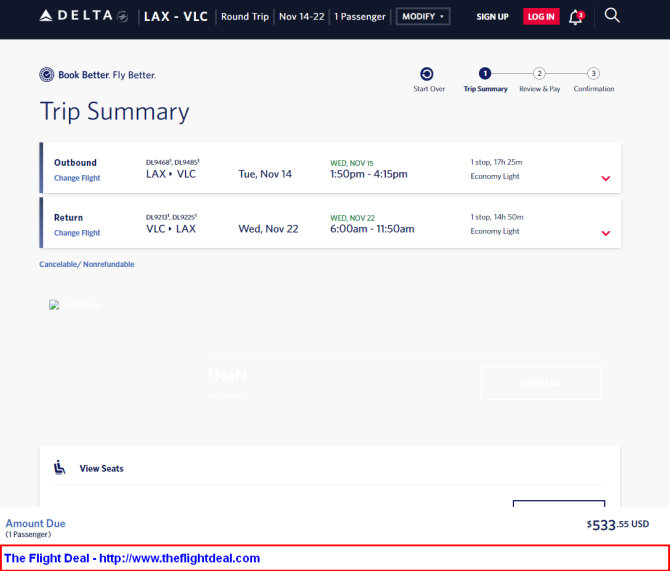Click the LOG IN button
Image resolution: width=670 pixels, height=571 pixels.
[541, 17]
